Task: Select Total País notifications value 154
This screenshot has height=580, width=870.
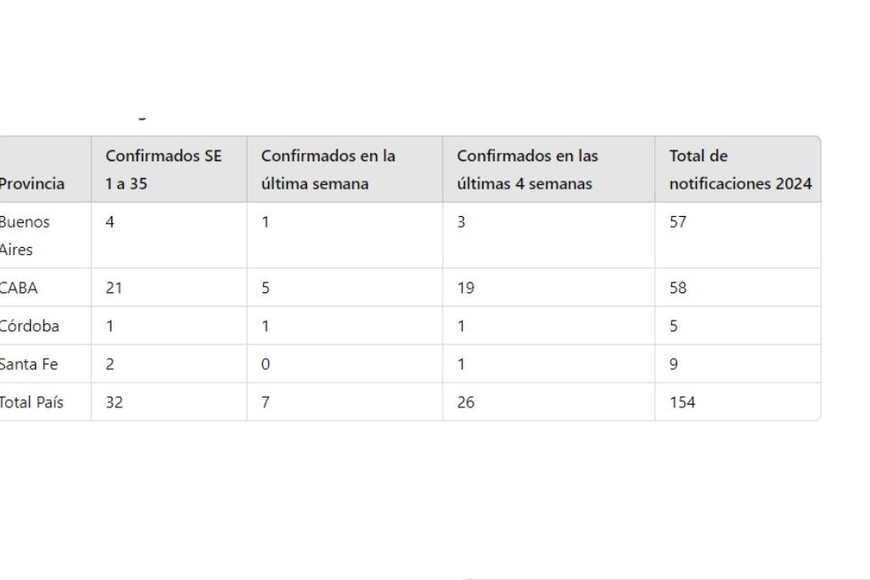Action: point(682,402)
